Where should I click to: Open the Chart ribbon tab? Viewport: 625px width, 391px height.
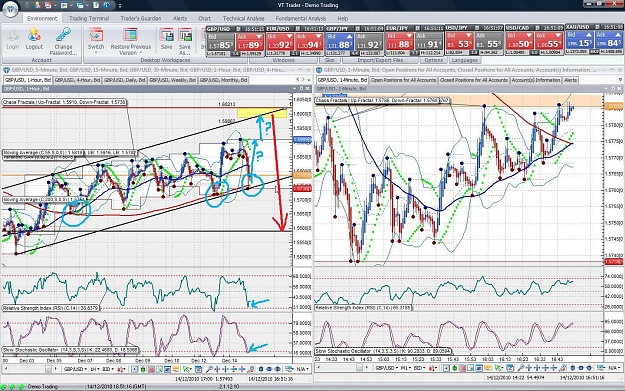click(204, 18)
